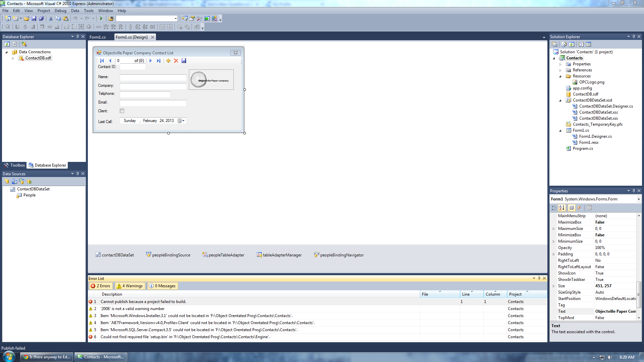Click the Add New plus icon in the navigator
644x362 pixels.
pyautogui.click(x=168, y=61)
